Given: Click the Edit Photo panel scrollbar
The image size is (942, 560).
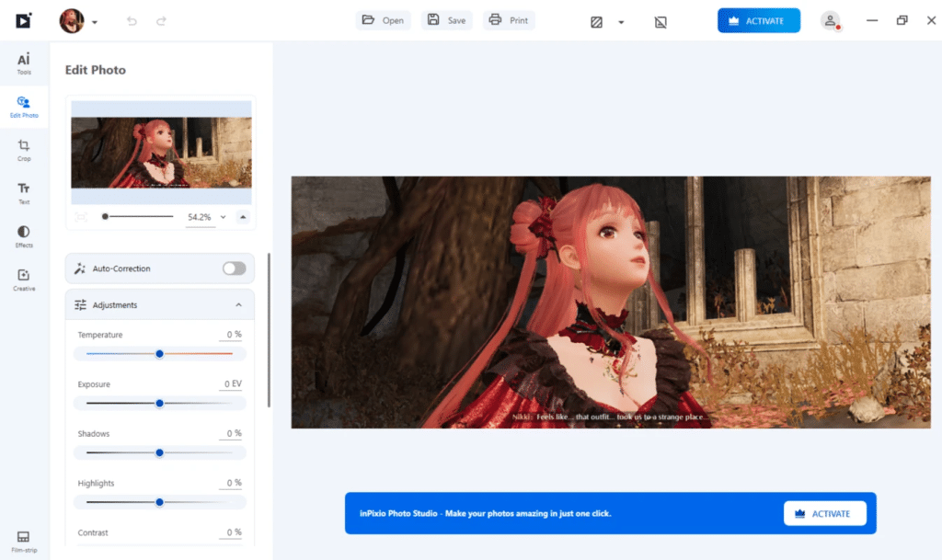Looking at the screenshot, I should (x=269, y=330).
